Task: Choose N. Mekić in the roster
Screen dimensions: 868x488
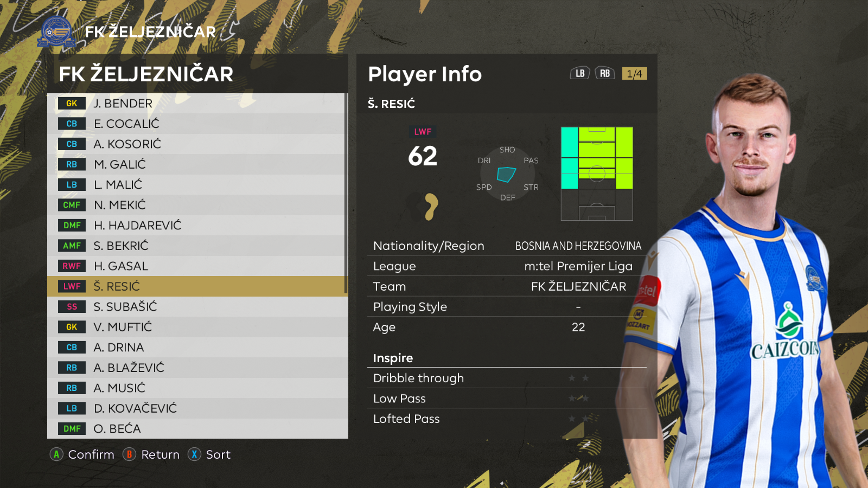Action: coord(196,205)
